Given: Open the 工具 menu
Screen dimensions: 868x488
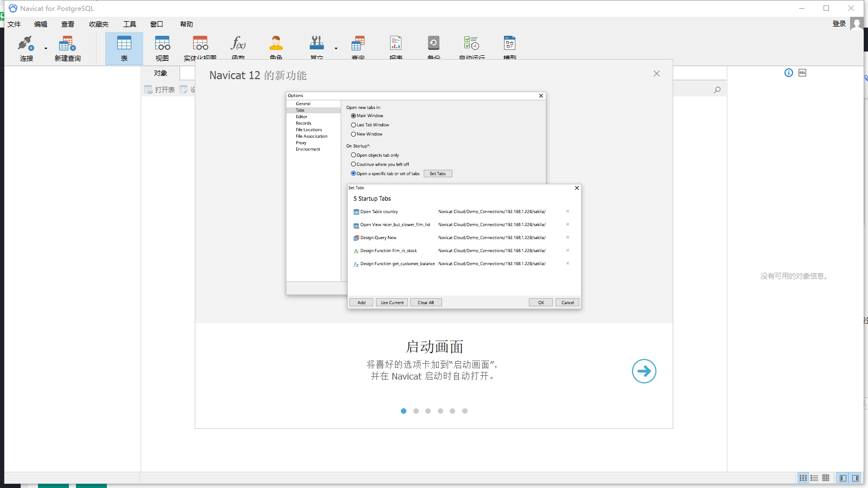Looking at the screenshot, I should click(x=130, y=24).
